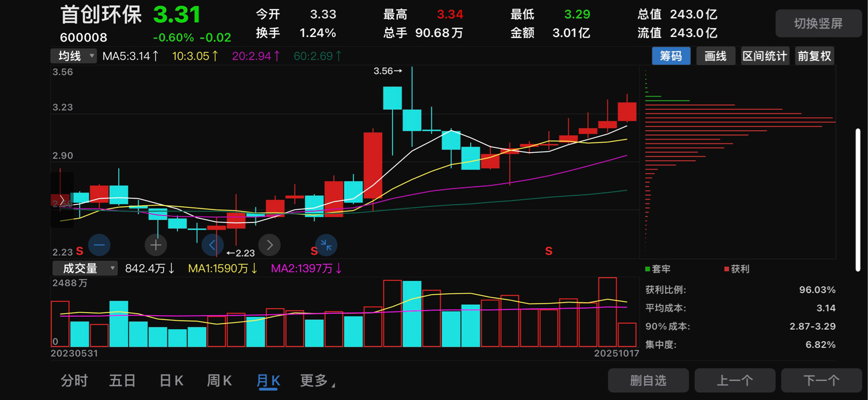Image resolution: width=868 pixels, height=400 pixels.
Task: Click the 平均成本 value 3.14
Action: click(826, 308)
